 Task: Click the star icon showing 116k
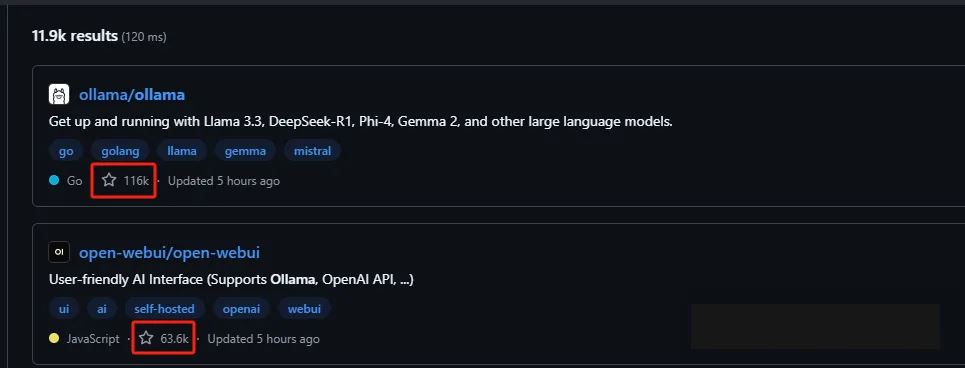tap(109, 180)
